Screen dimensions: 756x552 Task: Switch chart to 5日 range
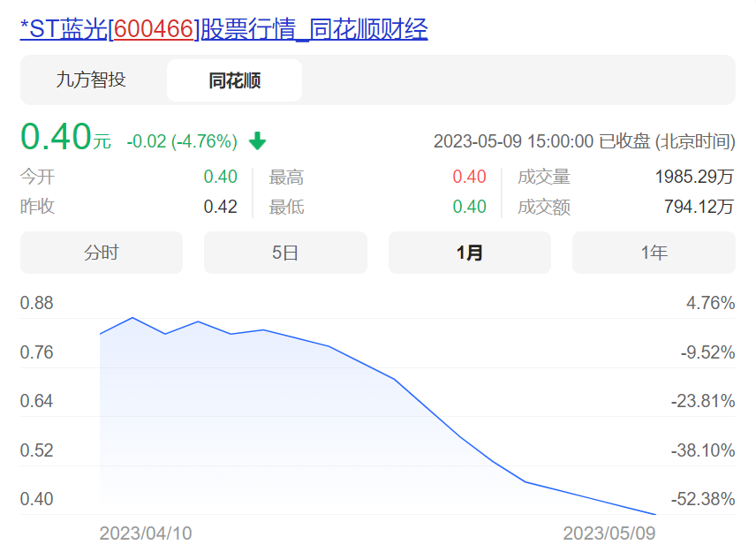tap(285, 253)
